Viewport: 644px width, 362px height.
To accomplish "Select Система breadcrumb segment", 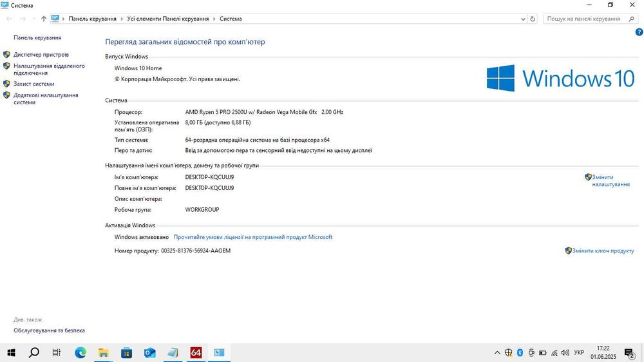I will (x=231, y=19).
